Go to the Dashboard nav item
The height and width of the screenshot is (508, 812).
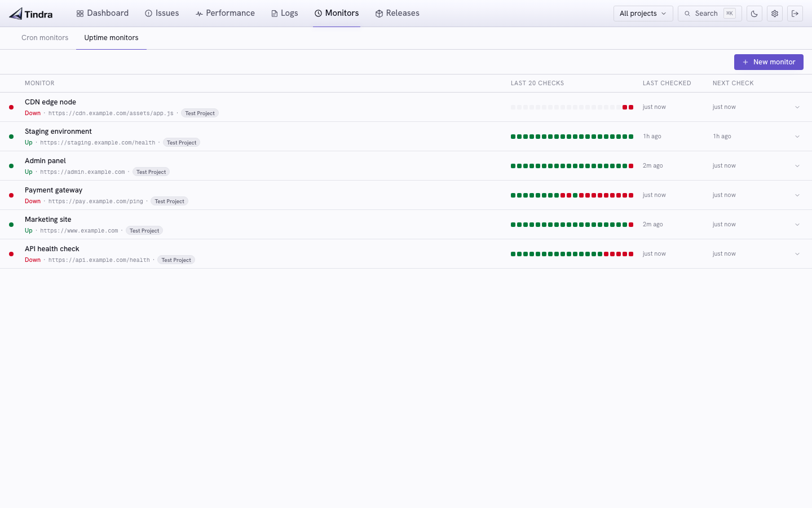(103, 13)
